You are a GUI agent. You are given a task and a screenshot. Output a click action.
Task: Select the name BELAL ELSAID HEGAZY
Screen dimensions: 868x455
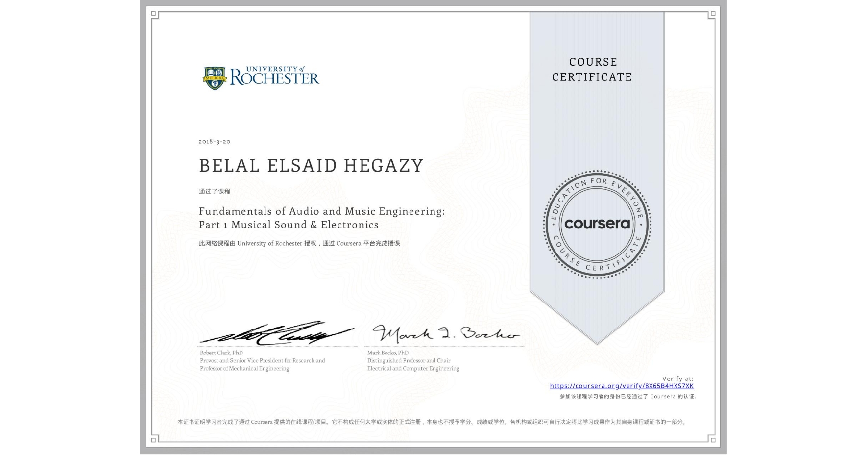(311, 166)
